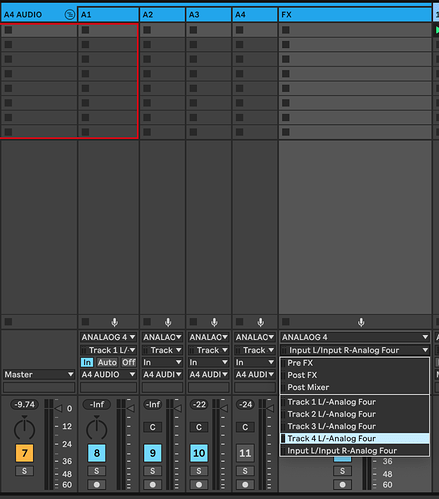Set A1 monitoring to Auto

tap(107, 362)
